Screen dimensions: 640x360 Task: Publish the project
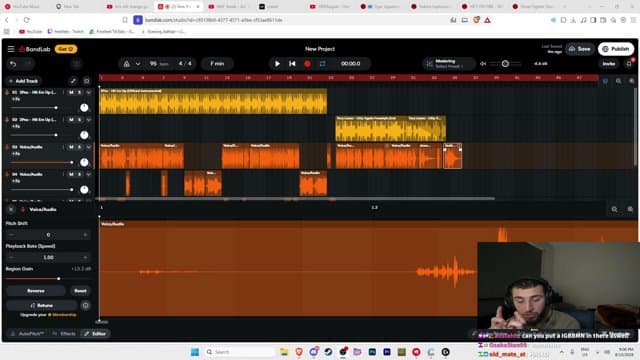(x=616, y=49)
